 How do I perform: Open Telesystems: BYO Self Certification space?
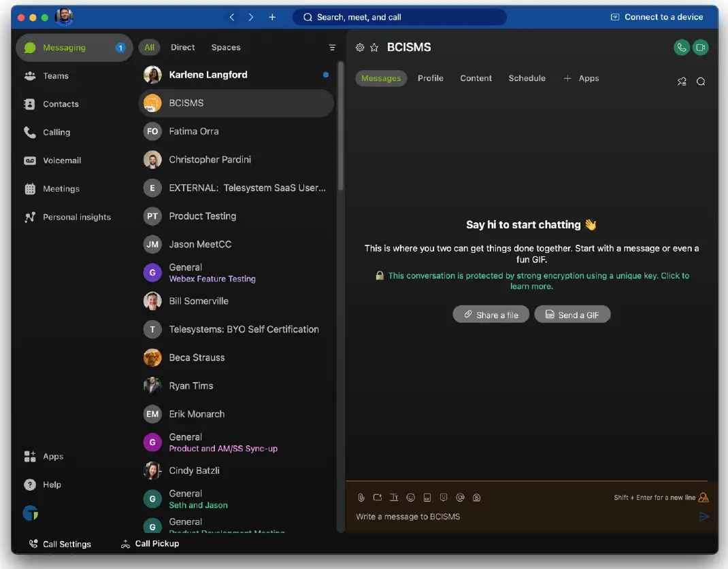click(x=236, y=329)
